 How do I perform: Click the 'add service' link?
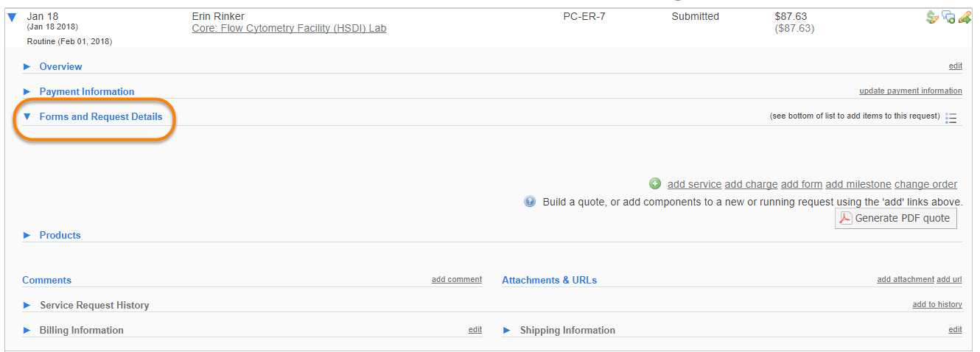(694, 185)
